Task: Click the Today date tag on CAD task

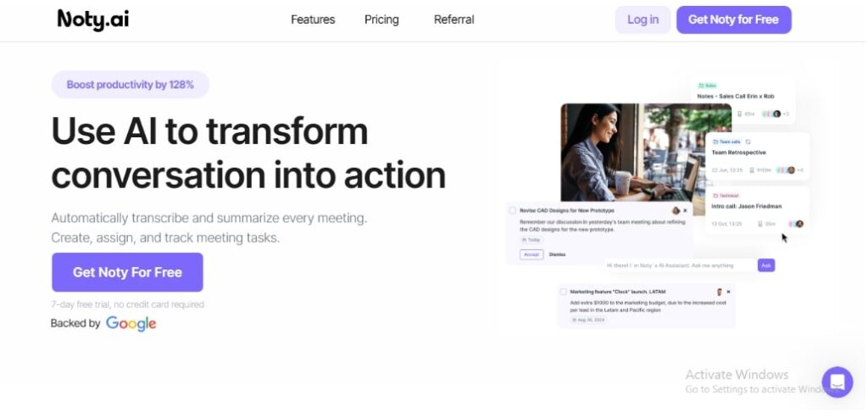Action: tap(532, 240)
